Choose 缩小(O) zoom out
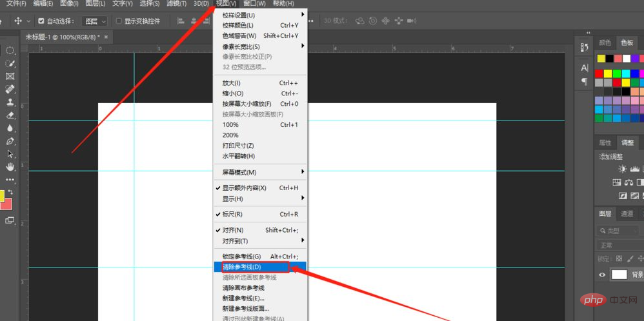Screen dimensions: 644x321 pos(261,93)
